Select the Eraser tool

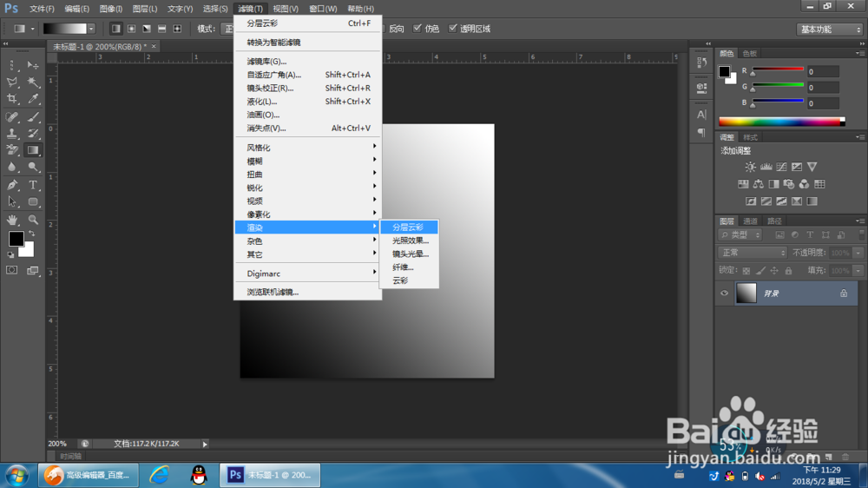(x=12, y=150)
